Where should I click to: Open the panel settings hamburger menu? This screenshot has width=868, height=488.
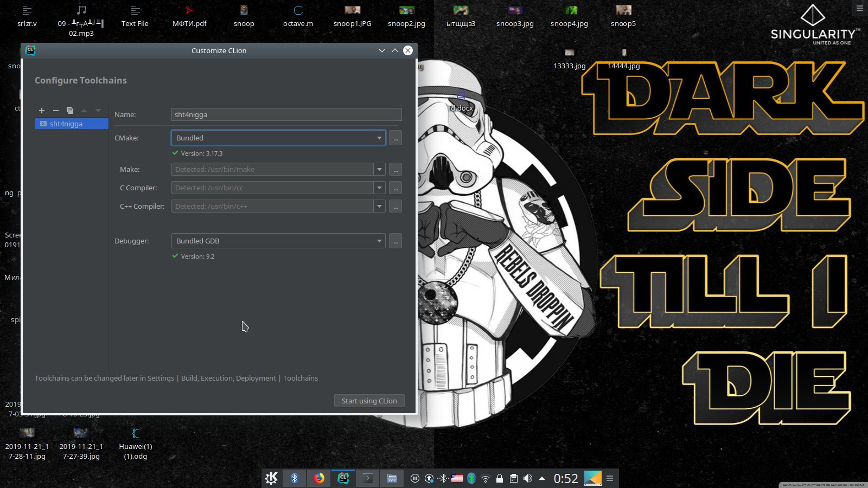click(610, 478)
